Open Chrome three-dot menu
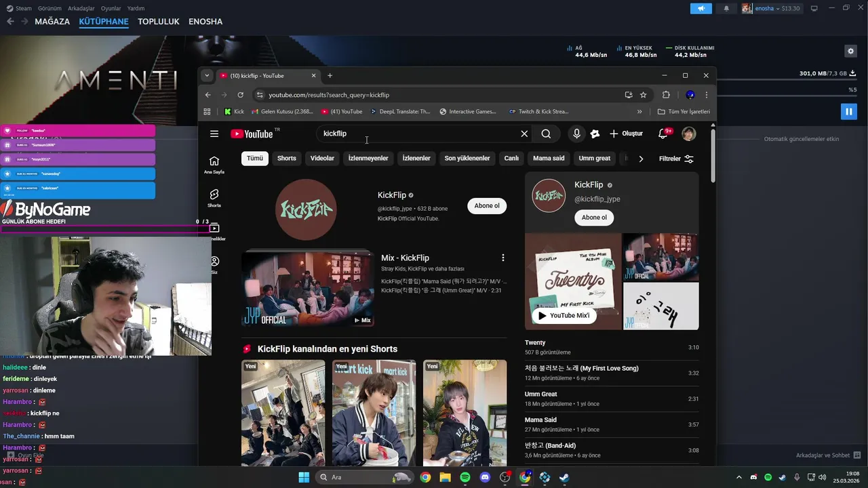The width and height of the screenshot is (868, 488). [706, 95]
